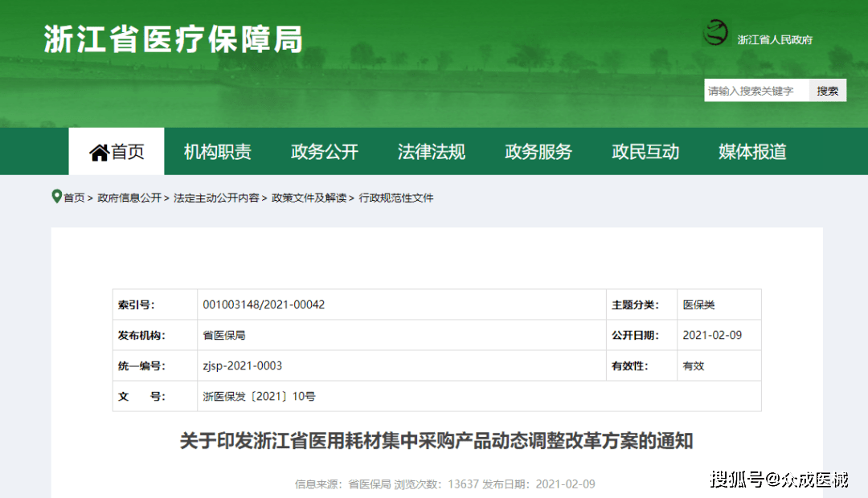Click the 发布机构 label cell
This screenshot has height=498, width=868.
pyautogui.click(x=155, y=335)
